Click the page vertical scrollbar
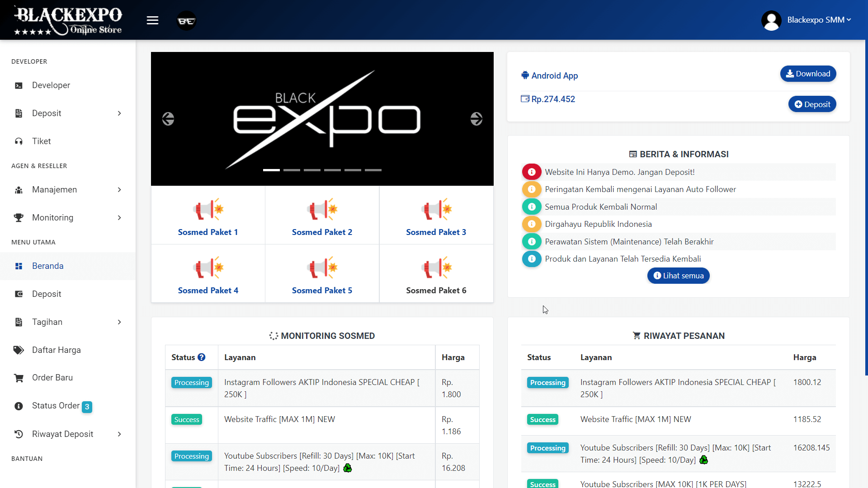 866,208
